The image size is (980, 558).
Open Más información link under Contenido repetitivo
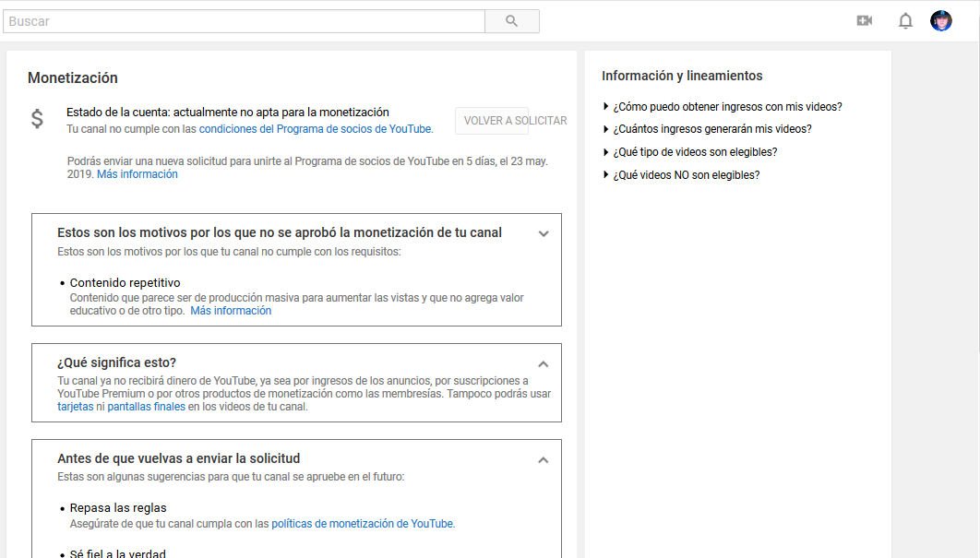pos(231,311)
